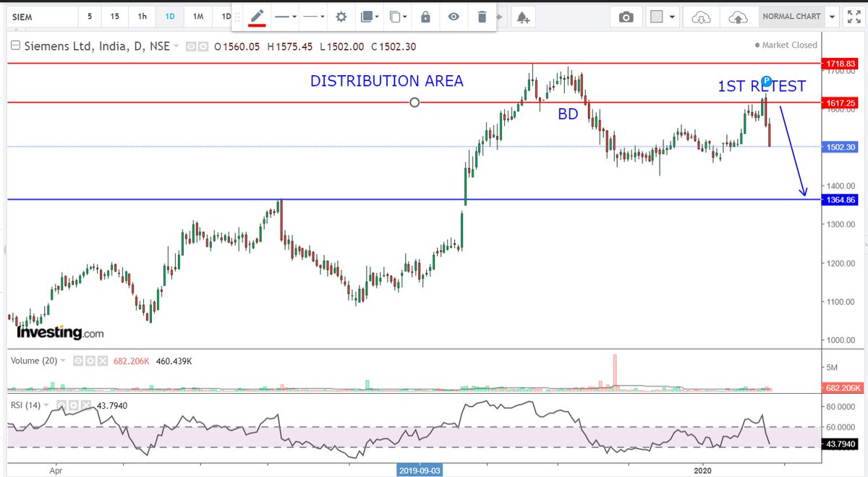868x477 pixels.
Task: Create an alert using bell icon
Action: [x=522, y=18]
